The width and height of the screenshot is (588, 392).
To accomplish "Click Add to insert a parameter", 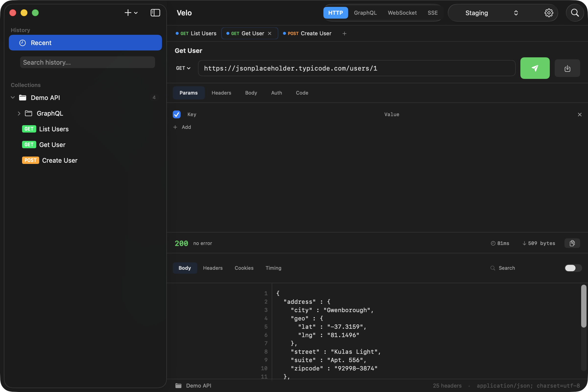I will [182, 127].
